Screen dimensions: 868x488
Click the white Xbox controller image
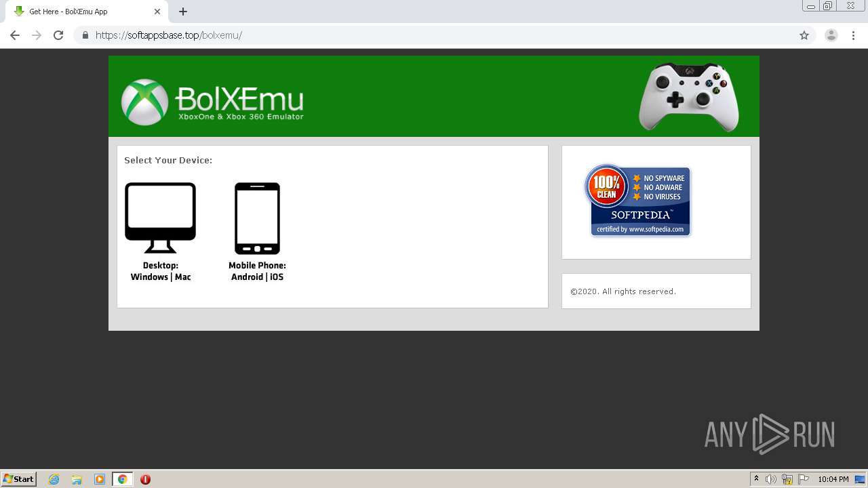point(689,97)
